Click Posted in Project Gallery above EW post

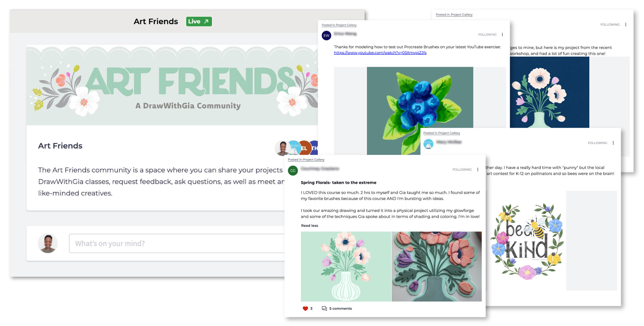339,25
